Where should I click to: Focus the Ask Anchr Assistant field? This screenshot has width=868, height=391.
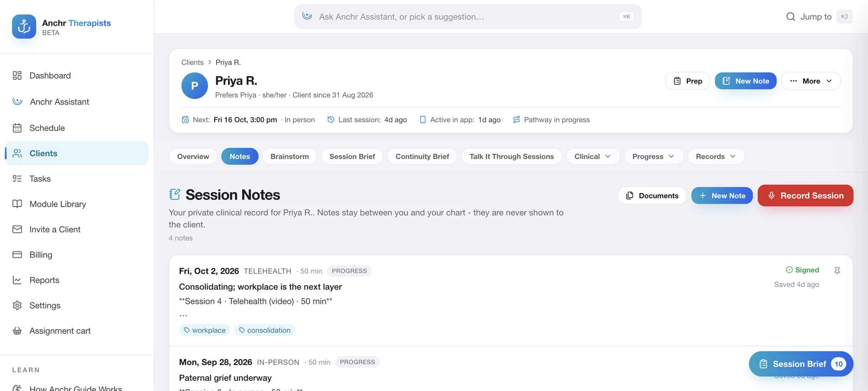pyautogui.click(x=468, y=17)
